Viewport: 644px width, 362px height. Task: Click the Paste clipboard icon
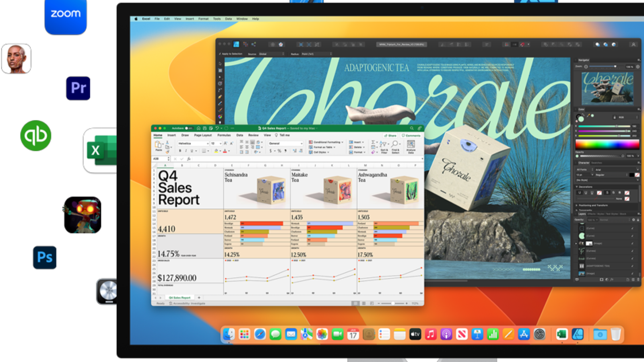click(x=159, y=146)
